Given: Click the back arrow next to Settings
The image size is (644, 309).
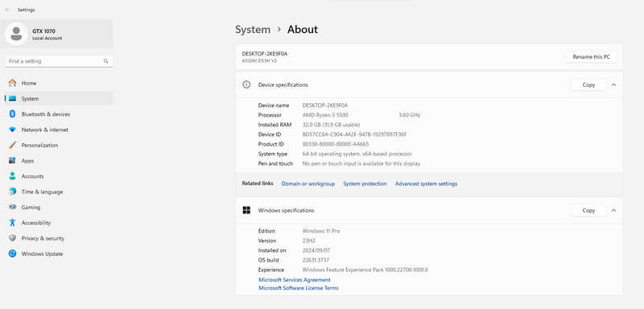Looking at the screenshot, I should tap(8, 10).
